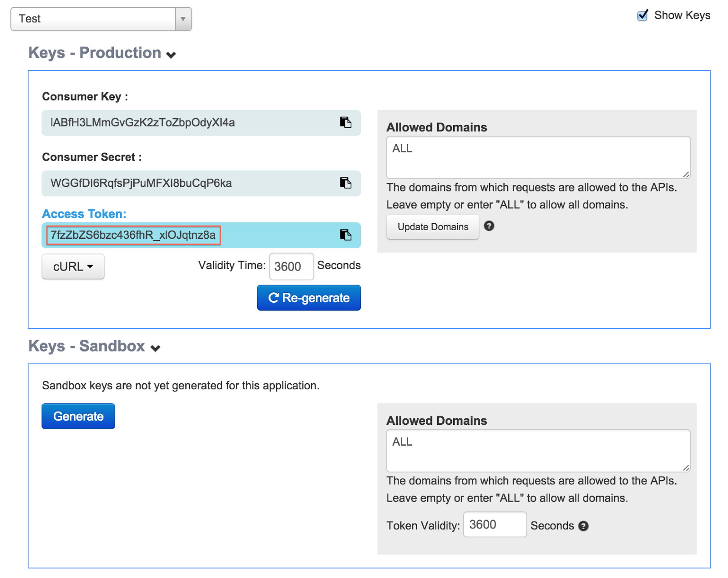Collapse the Keys - Production section

tap(171, 55)
